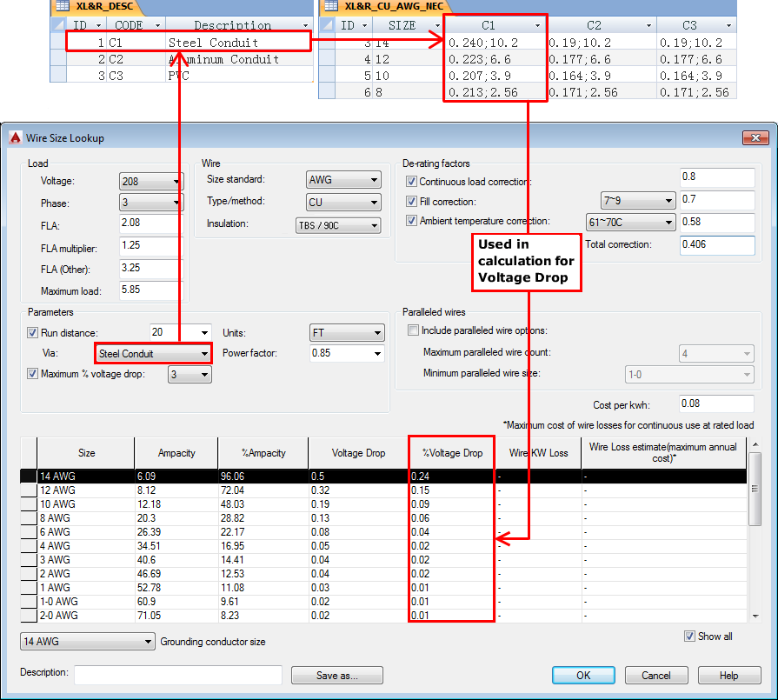Click the Save as... button

click(337, 675)
